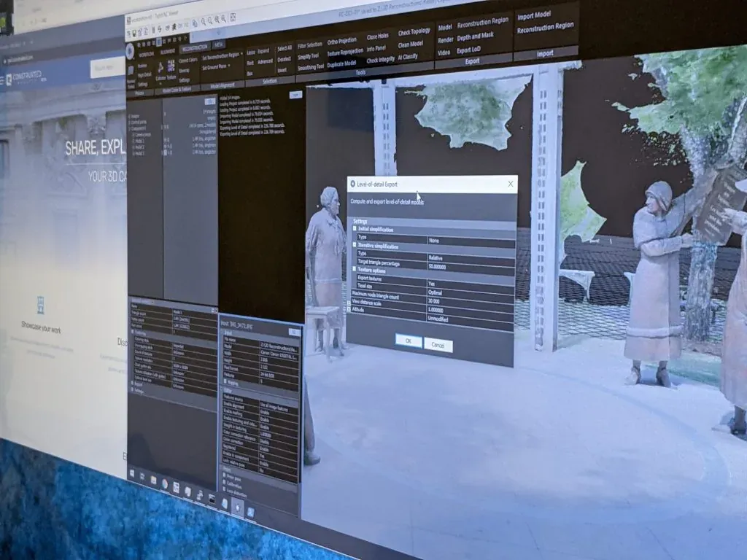This screenshot has height=560, width=747.
Task: Click Simplify Tool
Action: pos(309,57)
